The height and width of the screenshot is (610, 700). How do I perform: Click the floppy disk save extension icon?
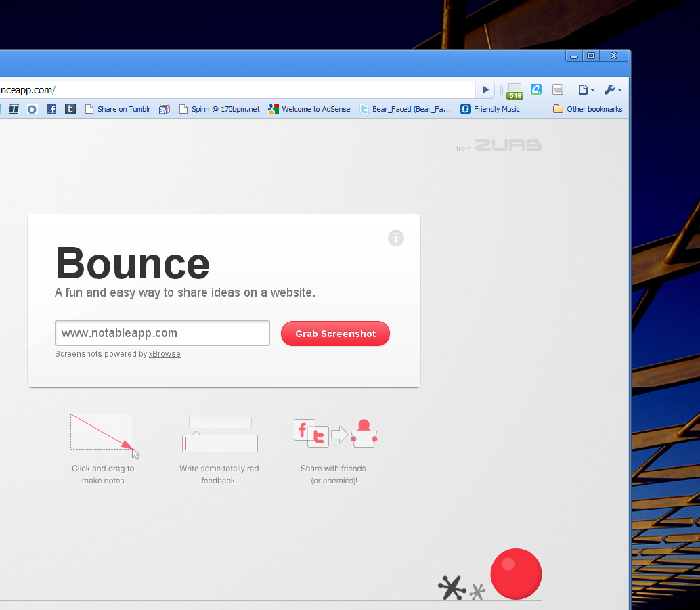click(x=558, y=90)
